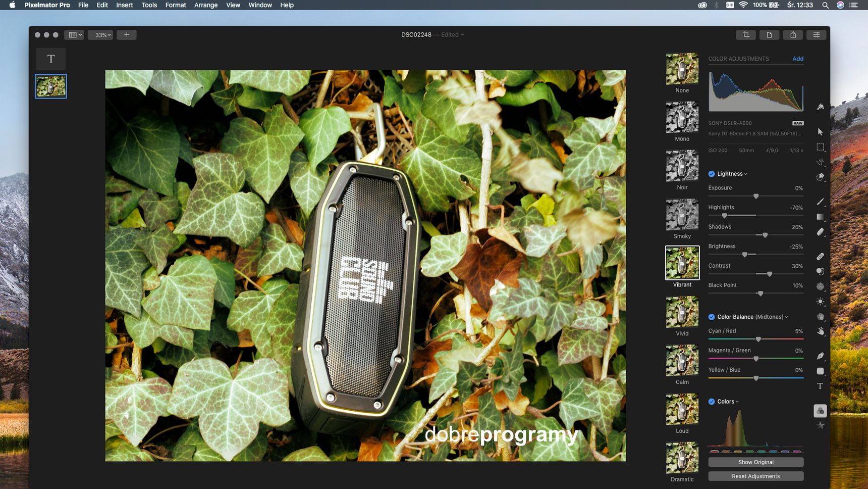Select the Free Selection lasso tool
The height and width of the screenshot is (489, 868).
click(821, 162)
